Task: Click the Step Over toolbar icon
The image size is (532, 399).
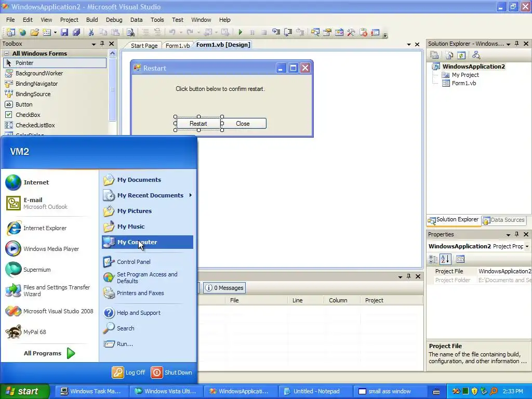Action: tap(288, 32)
